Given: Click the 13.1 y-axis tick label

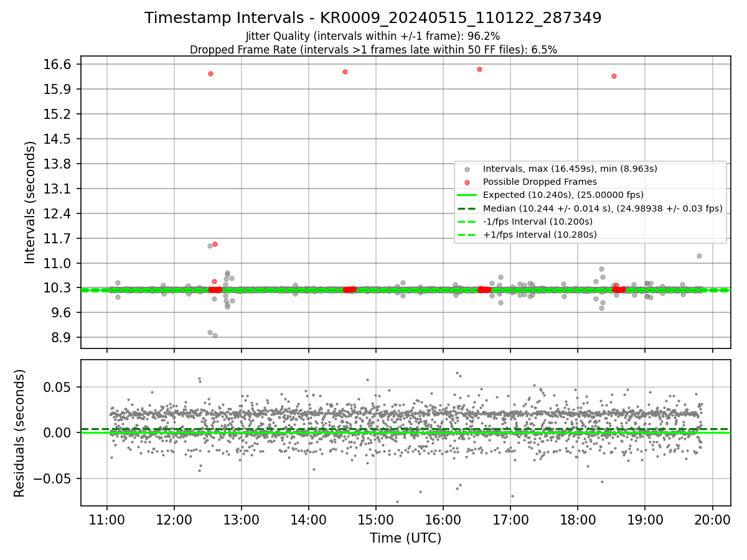Looking at the screenshot, I should 59,189.
